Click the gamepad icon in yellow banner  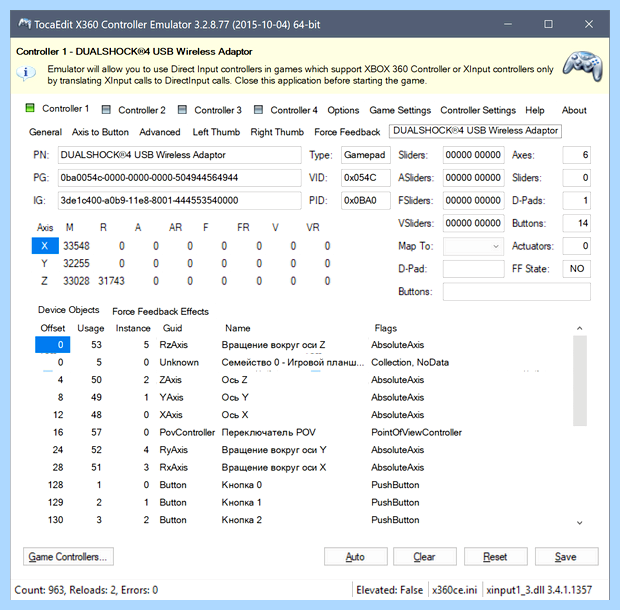[582, 66]
